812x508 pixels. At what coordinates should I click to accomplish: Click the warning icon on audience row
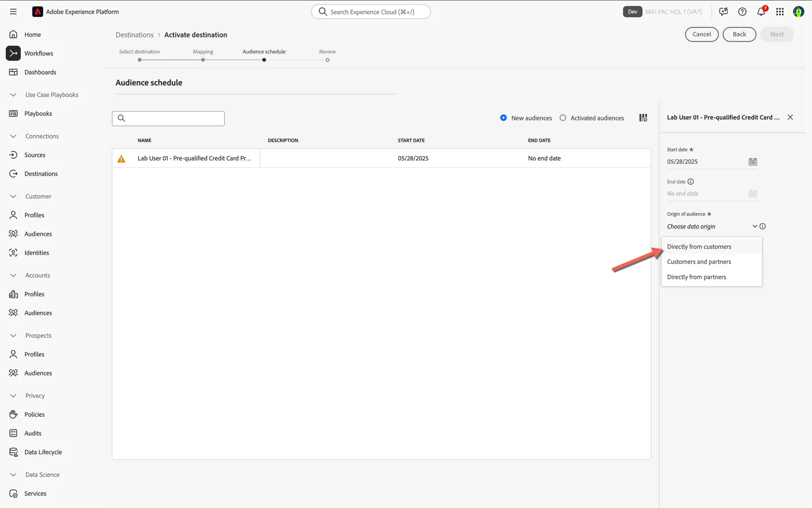point(121,159)
